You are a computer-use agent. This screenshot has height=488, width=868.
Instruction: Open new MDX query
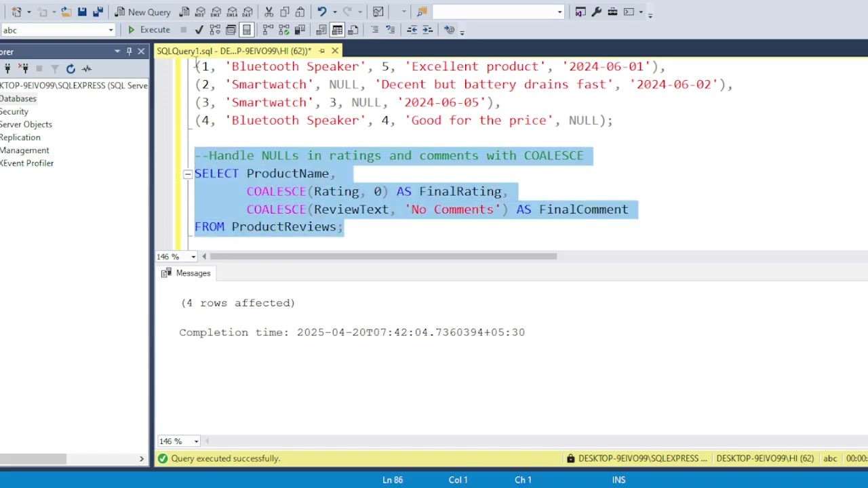click(x=200, y=12)
